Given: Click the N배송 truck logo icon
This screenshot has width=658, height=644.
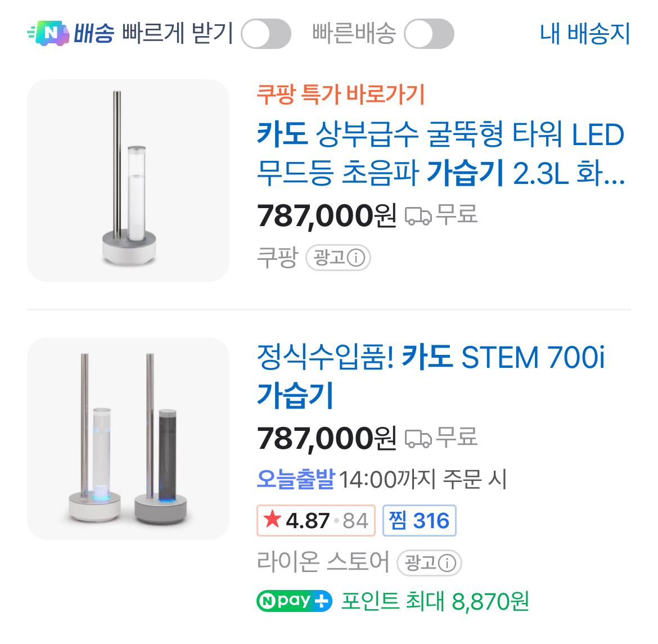Looking at the screenshot, I should [x=48, y=33].
